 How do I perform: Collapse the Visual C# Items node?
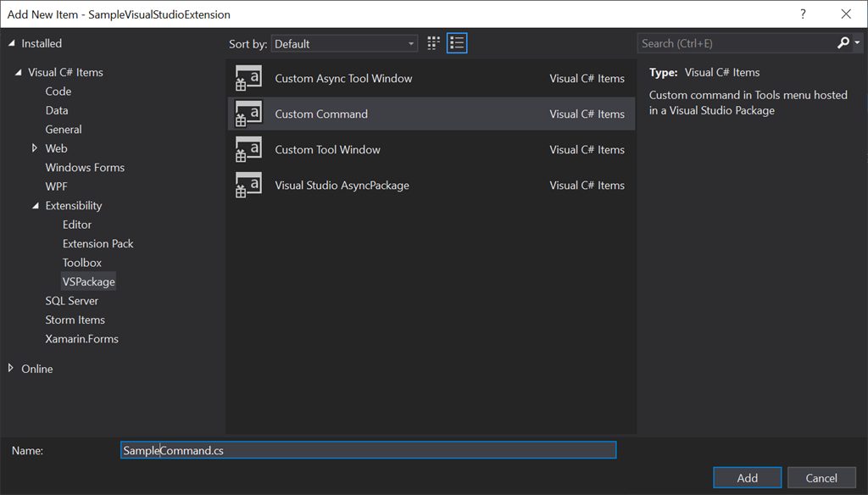[x=19, y=73]
